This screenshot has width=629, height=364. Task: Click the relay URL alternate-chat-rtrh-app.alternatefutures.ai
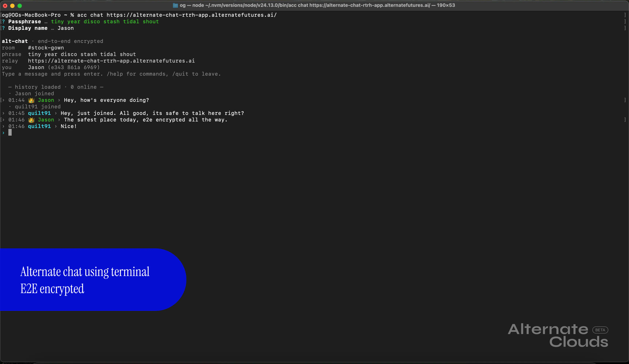click(111, 61)
